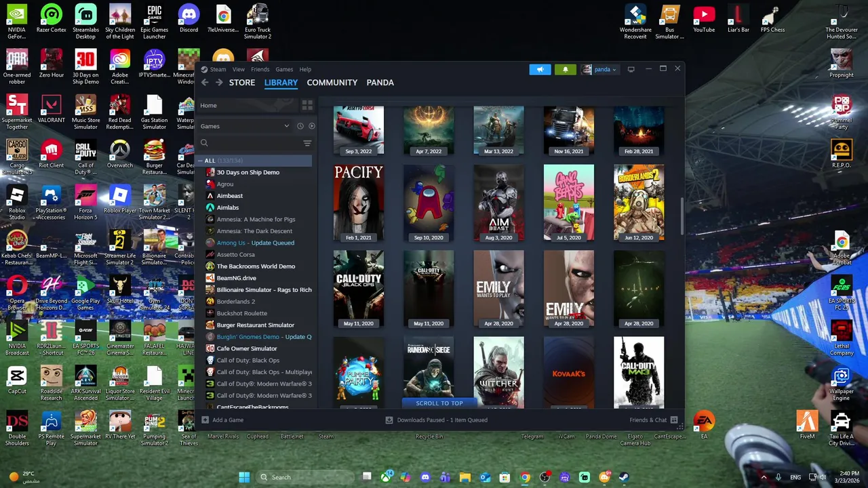Open Windows Start menu
868x488 pixels.
pos(244,477)
